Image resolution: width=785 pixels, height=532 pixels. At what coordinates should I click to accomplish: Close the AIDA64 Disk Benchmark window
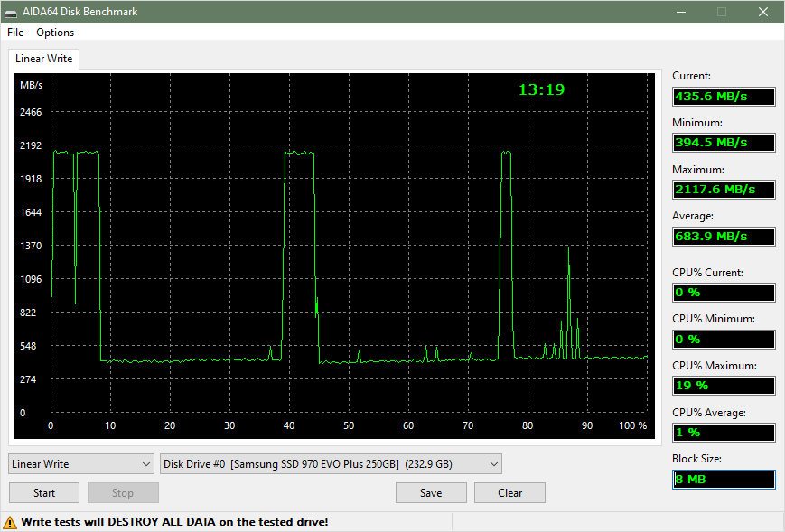(763, 12)
